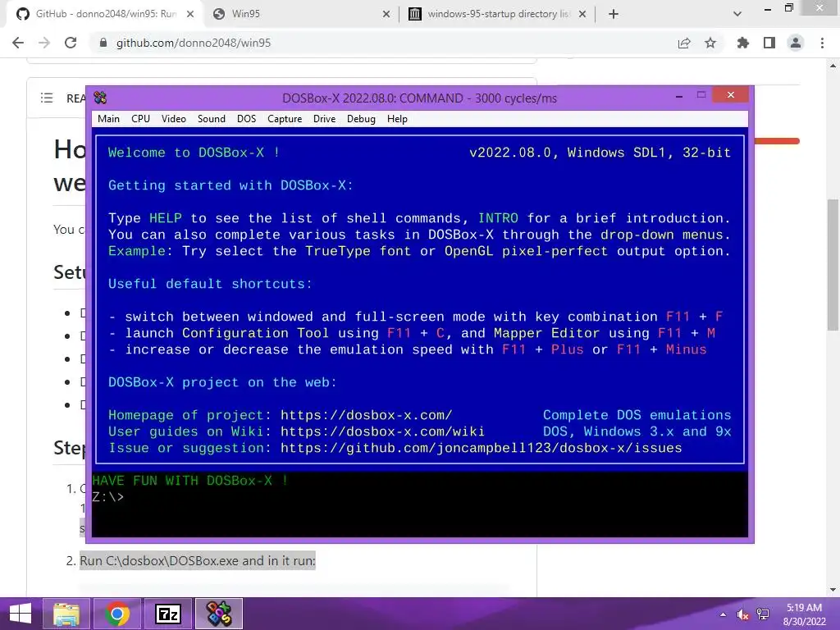Image resolution: width=840 pixels, height=630 pixels.
Task: Click the https://dosbox-x.com/ homepage text
Action: 367,415
